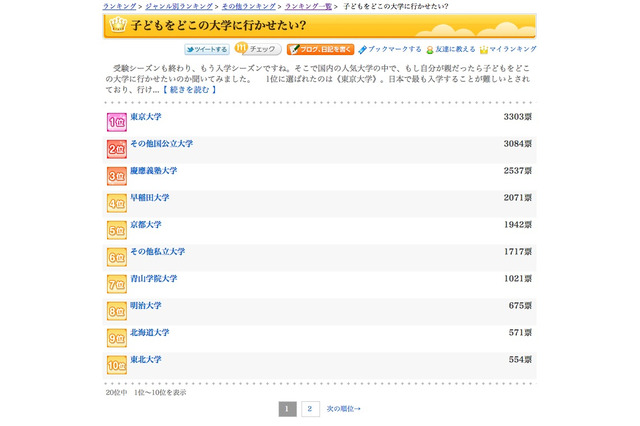Click the 20位中 1位〜10位を表示 text
This screenshot has width=640, height=426.
[146, 393]
